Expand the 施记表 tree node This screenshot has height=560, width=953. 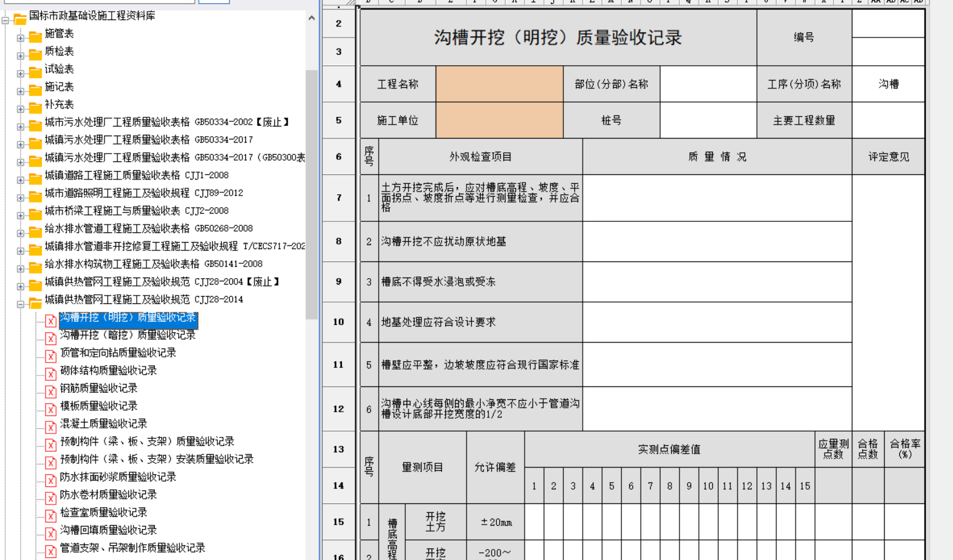[x=21, y=91]
